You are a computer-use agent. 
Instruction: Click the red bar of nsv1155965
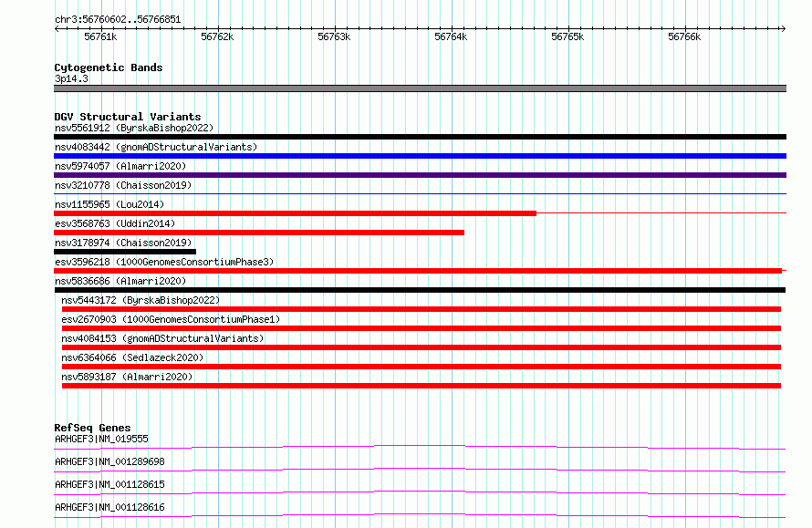(x=296, y=213)
